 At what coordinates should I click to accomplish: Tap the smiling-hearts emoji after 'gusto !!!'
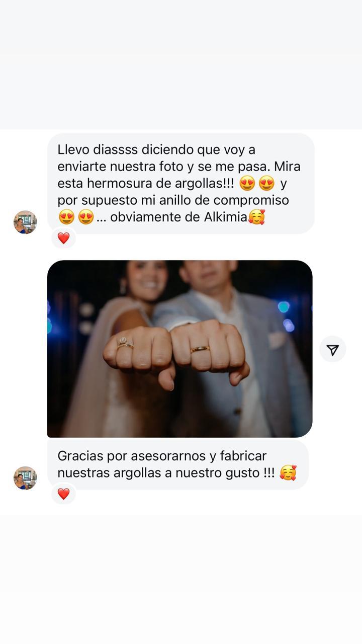point(288,473)
